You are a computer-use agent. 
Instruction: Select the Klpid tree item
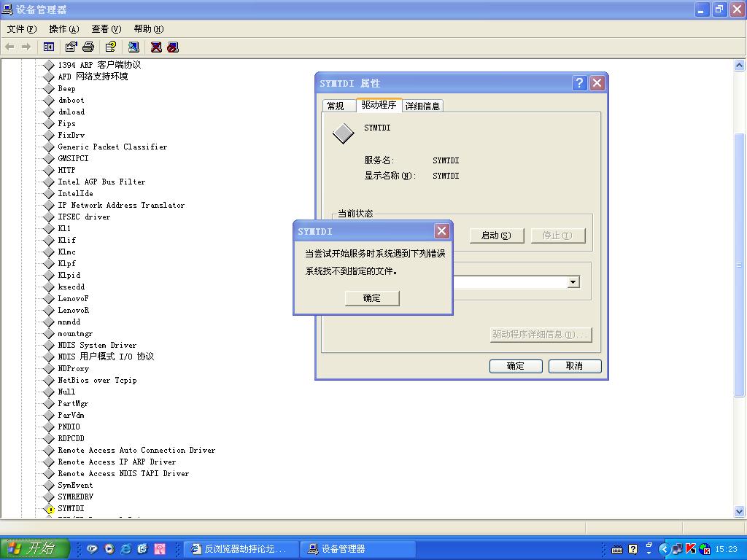point(69,275)
